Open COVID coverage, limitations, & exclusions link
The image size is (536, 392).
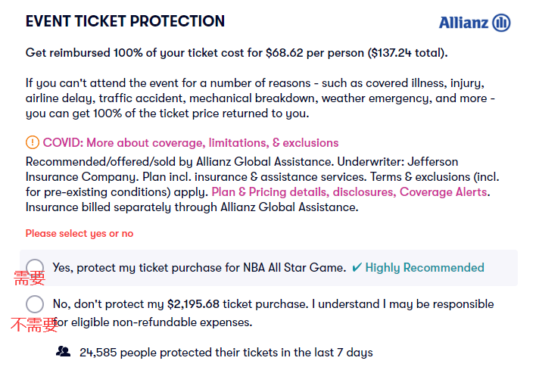tap(191, 143)
